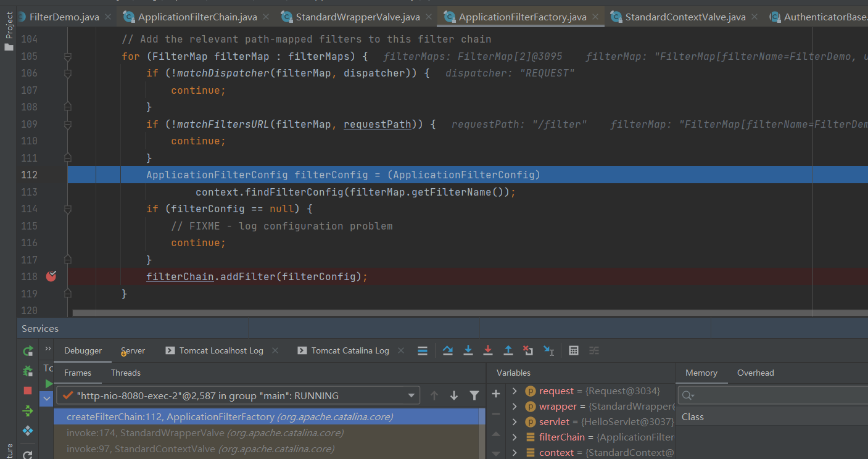This screenshot has height=459, width=868.
Task: Click the Class column header in Memory
Action: pyautogui.click(x=693, y=417)
